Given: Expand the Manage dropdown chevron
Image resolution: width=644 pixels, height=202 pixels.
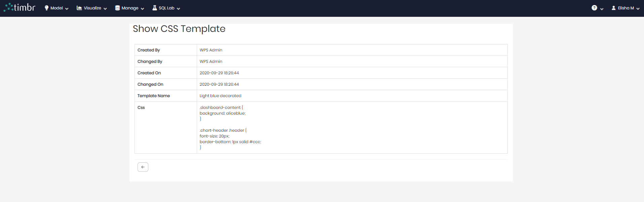Looking at the screenshot, I should click(x=143, y=9).
